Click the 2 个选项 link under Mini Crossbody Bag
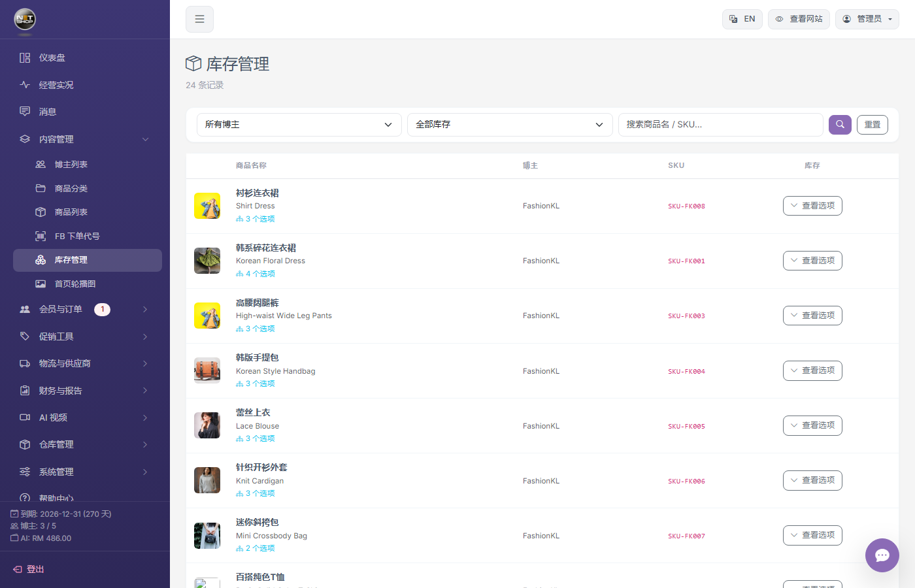Image resolution: width=915 pixels, height=588 pixels. click(256, 548)
